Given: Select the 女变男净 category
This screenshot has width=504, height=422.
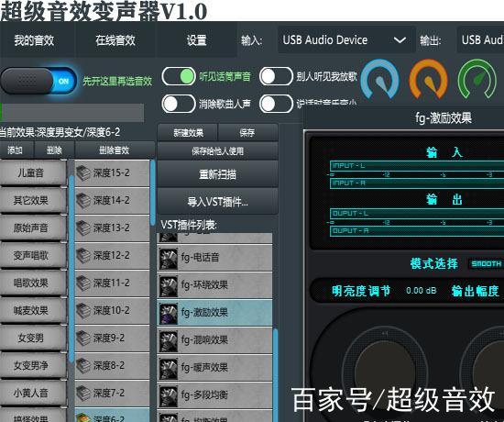Looking at the screenshot, I should pos(33,365).
